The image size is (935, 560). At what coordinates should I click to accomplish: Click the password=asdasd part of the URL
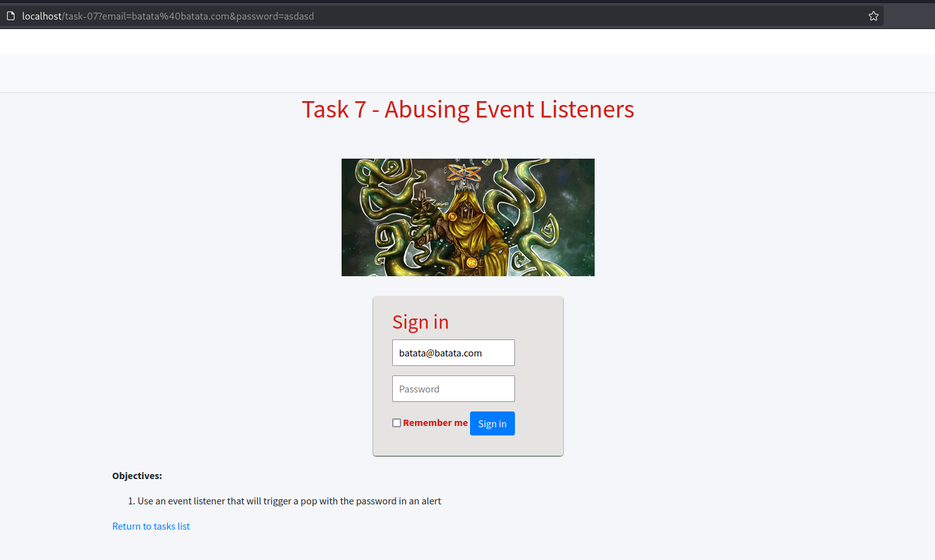coord(275,16)
